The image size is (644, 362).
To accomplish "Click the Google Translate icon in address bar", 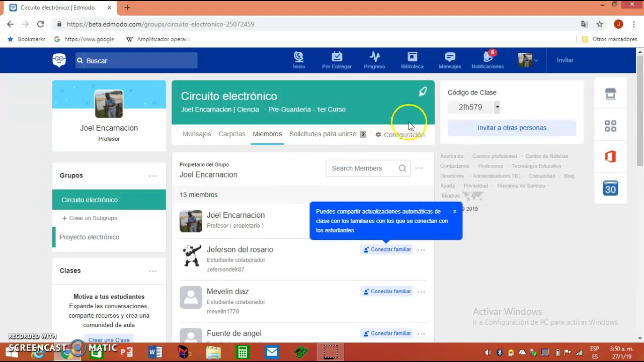I will pyautogui.click(x=584, y=24).
